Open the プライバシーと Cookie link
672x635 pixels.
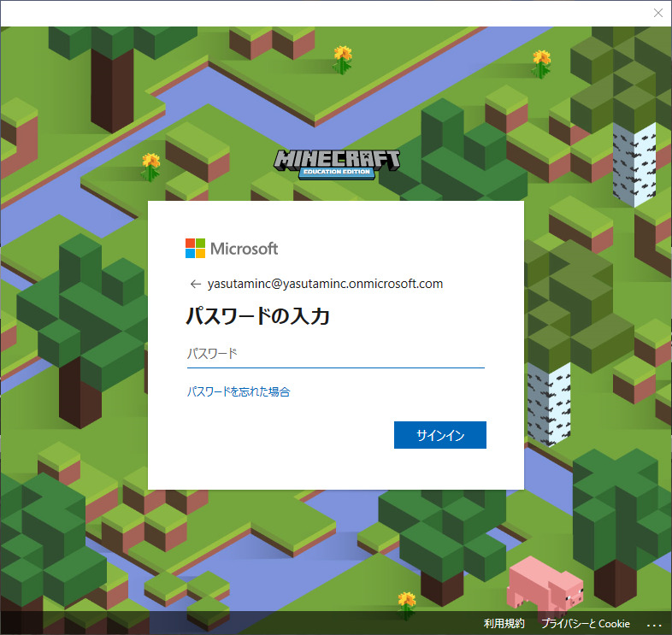pos(586,623)
